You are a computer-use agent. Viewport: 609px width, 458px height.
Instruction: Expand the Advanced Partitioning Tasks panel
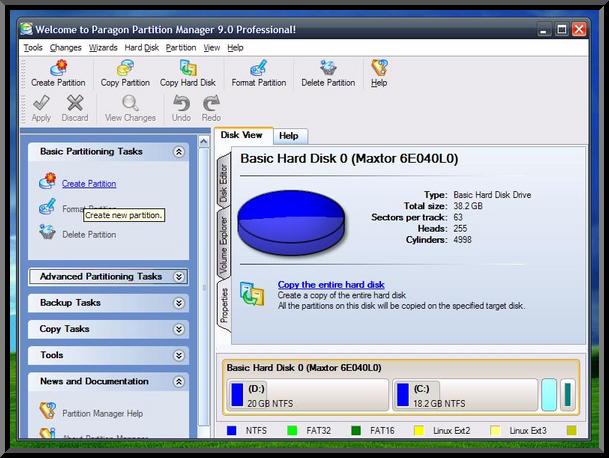click(x=179, y=277)
